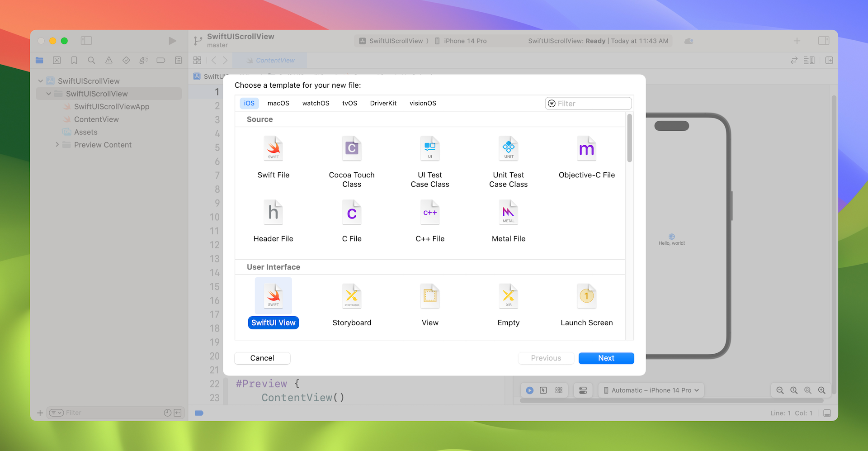Toggle the left navigator sidebar

(86, 41)
